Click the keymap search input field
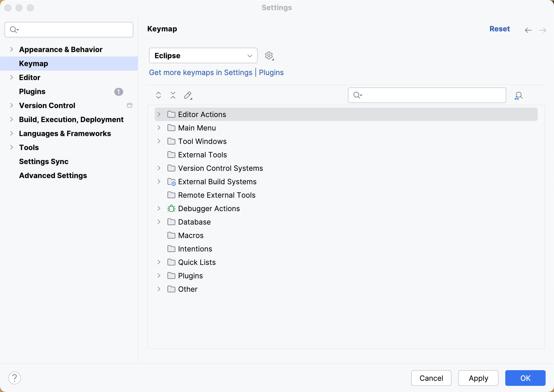The width and height of the screenshot is (554, 392). (427, 95)
